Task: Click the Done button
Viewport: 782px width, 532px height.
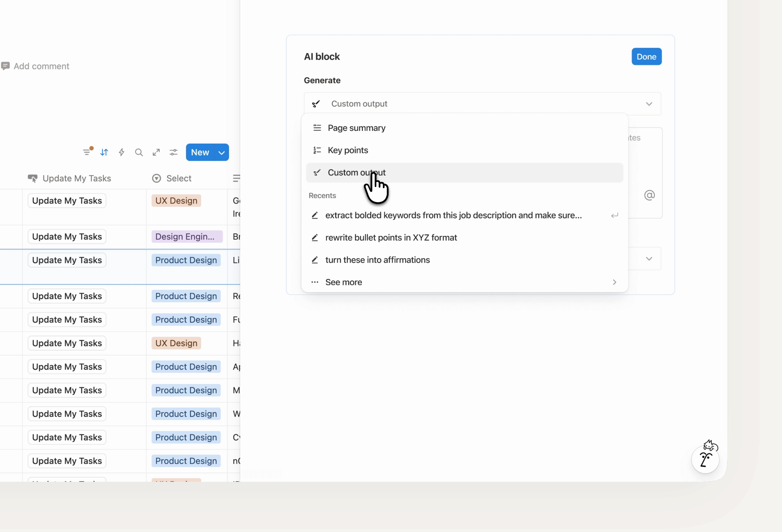Action: (x=646, y=57)
